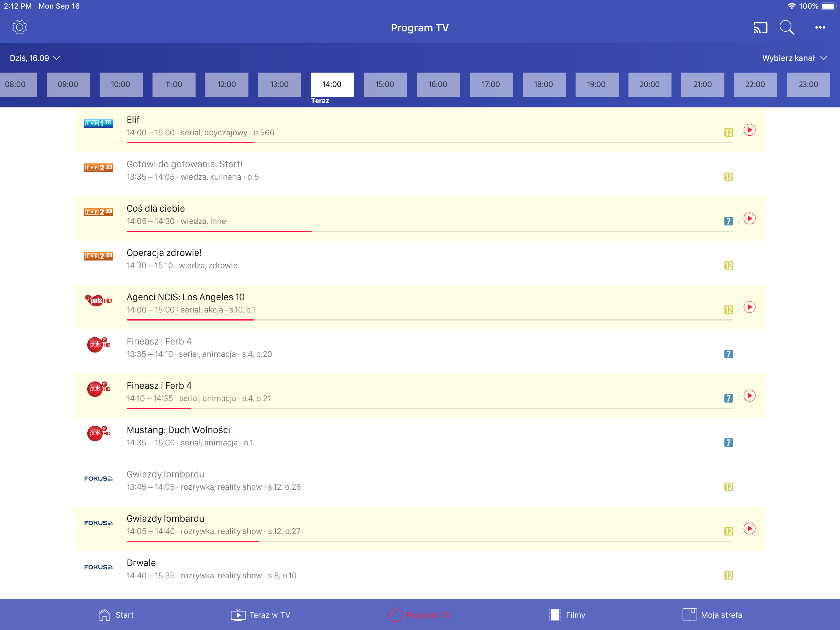Image resolution: width=840 pixels, height=630 pixels.
Task: Play Agenci NCIS: Los Angeles 10
Action: pos(749,307)
